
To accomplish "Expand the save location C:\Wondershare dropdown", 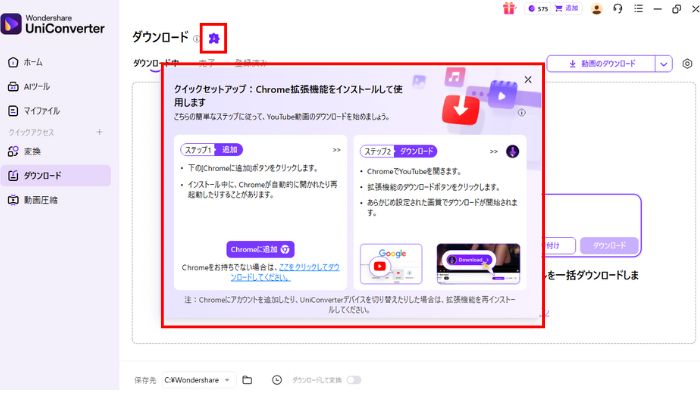I will click(x=197, y=380).
